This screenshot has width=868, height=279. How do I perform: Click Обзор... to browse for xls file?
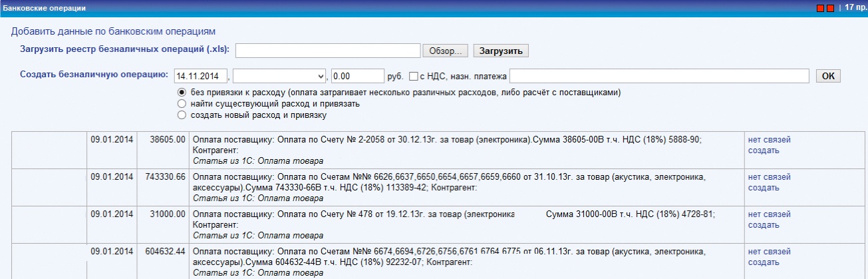pyautogui.click(x=446, y=51)
